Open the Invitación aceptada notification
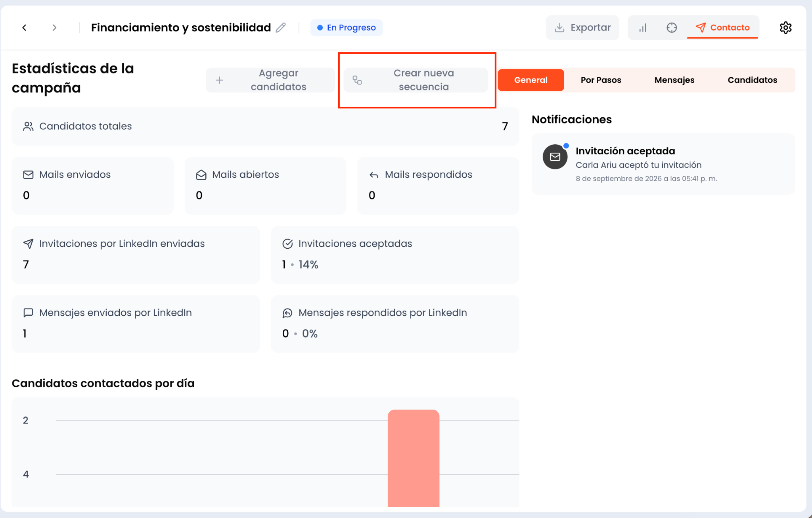Image resolution: width=812 pixels, height=518 pixels. (663, 164)
